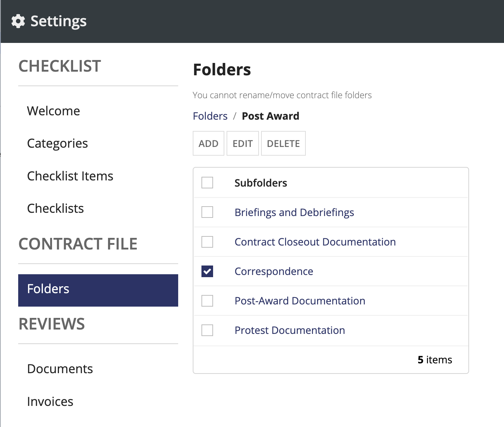Click the Post Award breadcrumb text
The width and height of the screenshot is (504, 427).
[x=271, y=116]
